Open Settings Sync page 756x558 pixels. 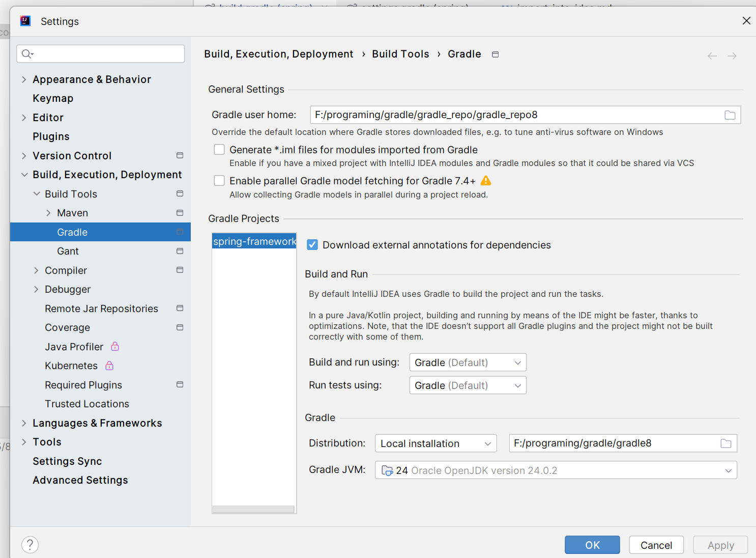pyautogui.click(x=67, y=461)
